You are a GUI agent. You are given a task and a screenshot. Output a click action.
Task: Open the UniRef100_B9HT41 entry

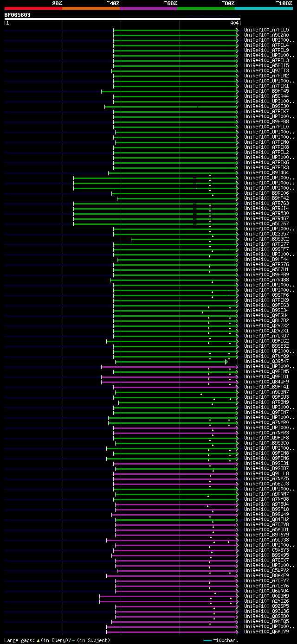point(266,387)
